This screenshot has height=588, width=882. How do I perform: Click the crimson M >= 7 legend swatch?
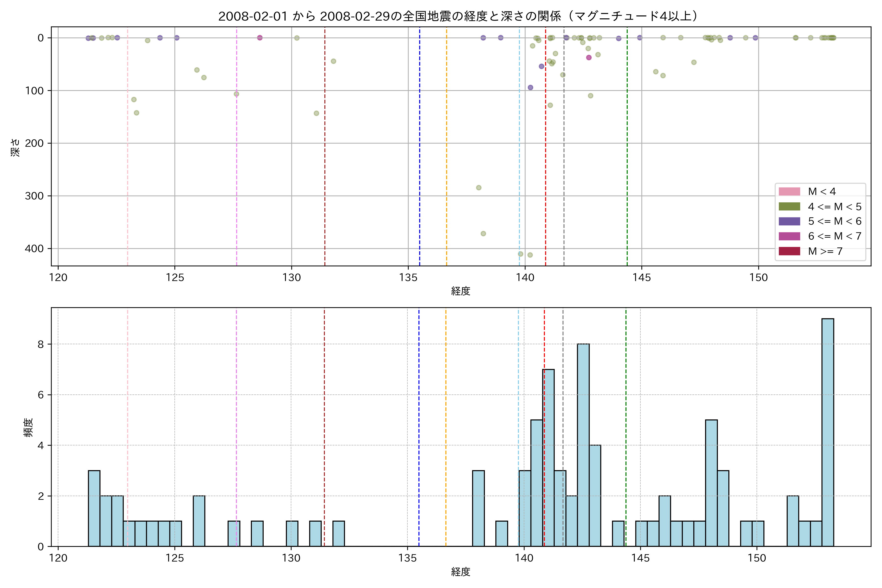coord(789,251)
